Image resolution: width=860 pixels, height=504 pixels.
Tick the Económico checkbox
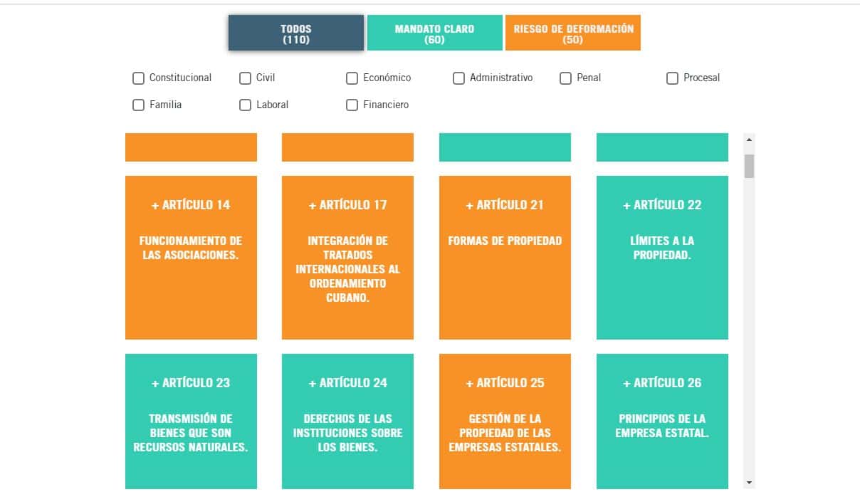pos(352,78)
